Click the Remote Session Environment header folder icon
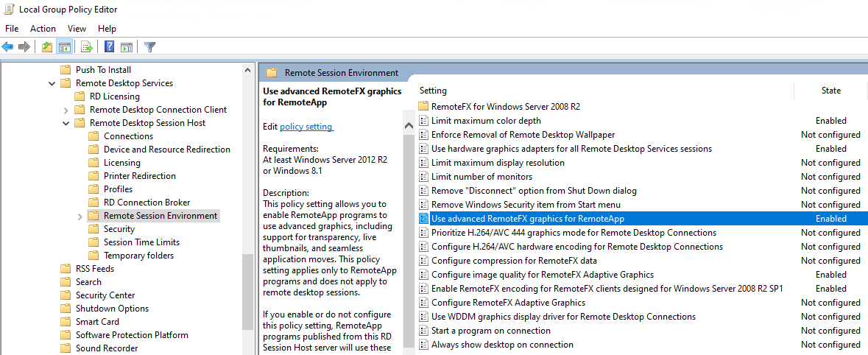Screen dimensions: 868x355 click(271, 73)
